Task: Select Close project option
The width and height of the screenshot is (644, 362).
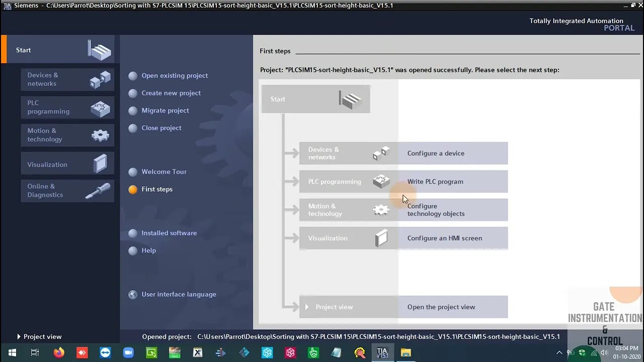Action: pos(161,128)
